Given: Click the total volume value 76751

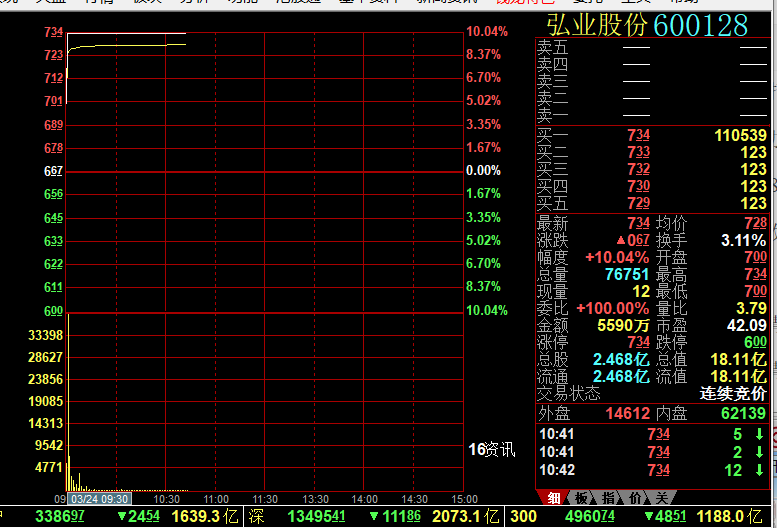Looking at the screenshot, I should [x=627, y=274].
